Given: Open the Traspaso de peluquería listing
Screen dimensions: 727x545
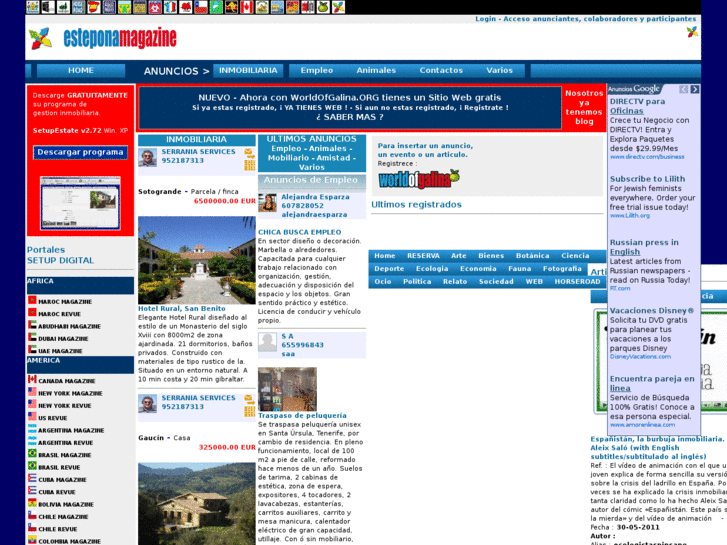Looking at the screenshot, I should click(302, 416).
